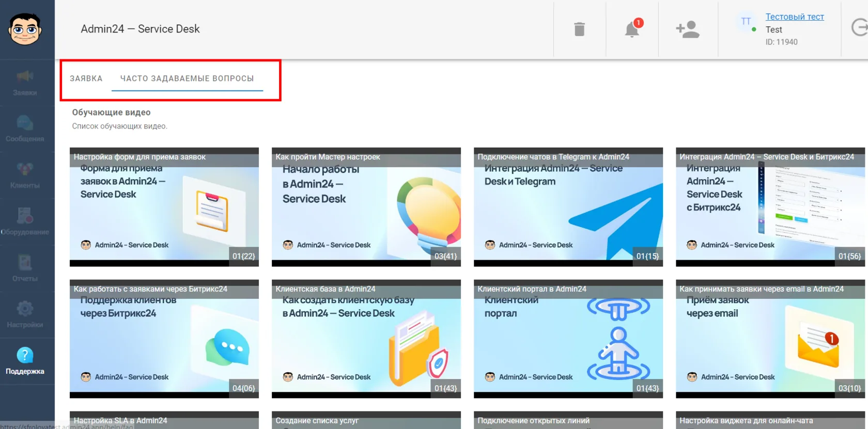Click the TT user avatar
Image resolution: width=868 pixels, height=429 pixels.
746,22
